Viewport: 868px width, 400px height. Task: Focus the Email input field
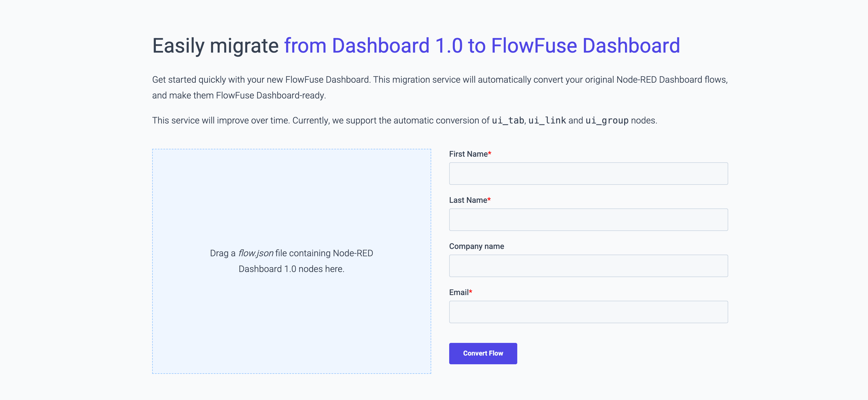[x=588, y=312]
